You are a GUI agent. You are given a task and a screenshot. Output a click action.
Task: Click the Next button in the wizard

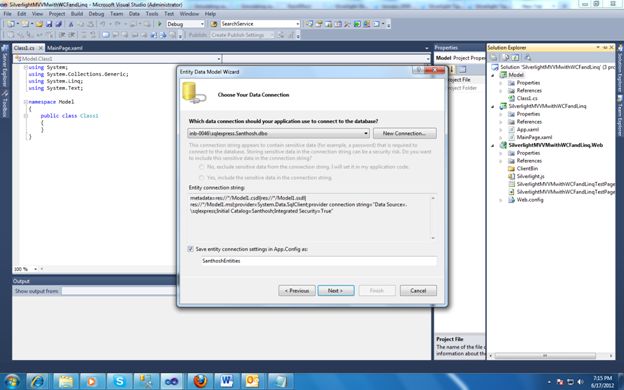pyautogui.click(x=336, y=291)
